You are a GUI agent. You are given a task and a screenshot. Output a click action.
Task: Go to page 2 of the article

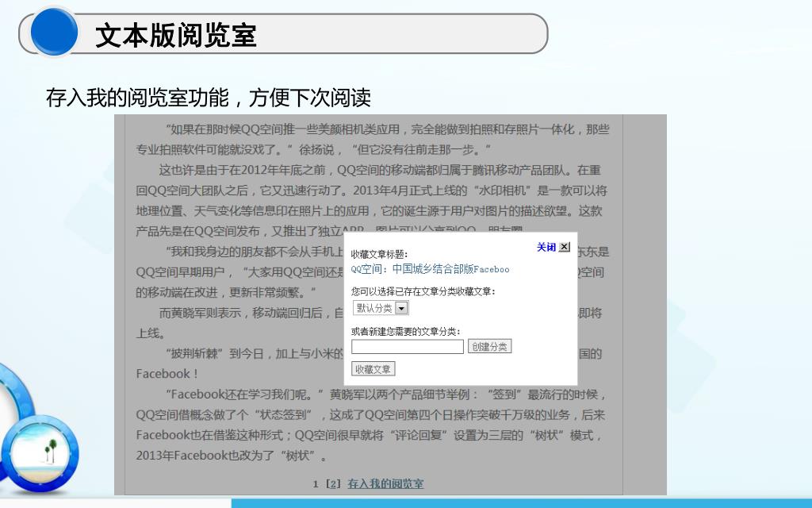334,484
